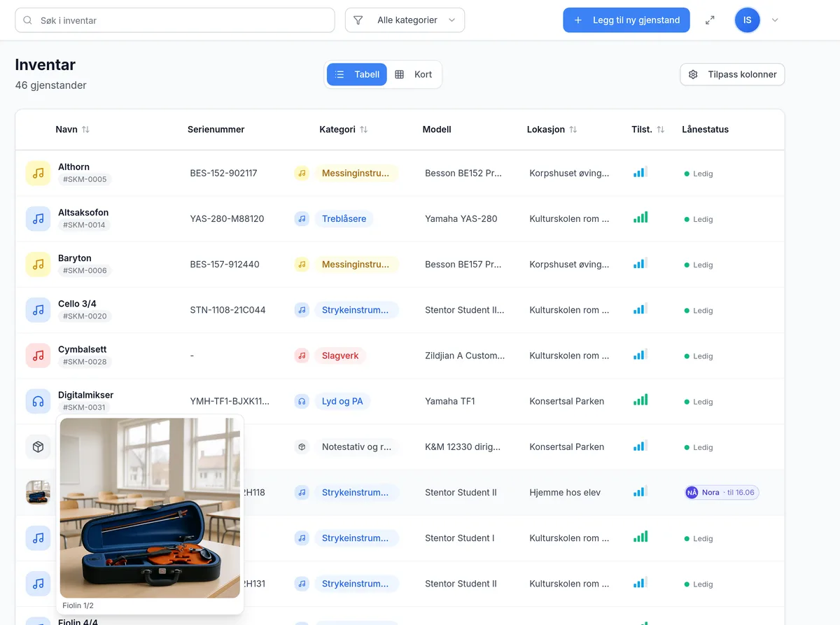Click serial number BES-152-902117
The height and width of the screenshot is (625, 840).
(x=224, y=173)
